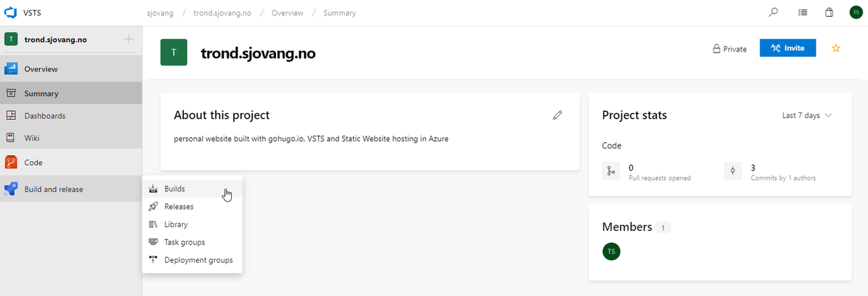Image resolution: width=868 pixels, height=296 pixels.
Task: Click the 3 Commits by 1 authors stat
Action: (770, 172)
